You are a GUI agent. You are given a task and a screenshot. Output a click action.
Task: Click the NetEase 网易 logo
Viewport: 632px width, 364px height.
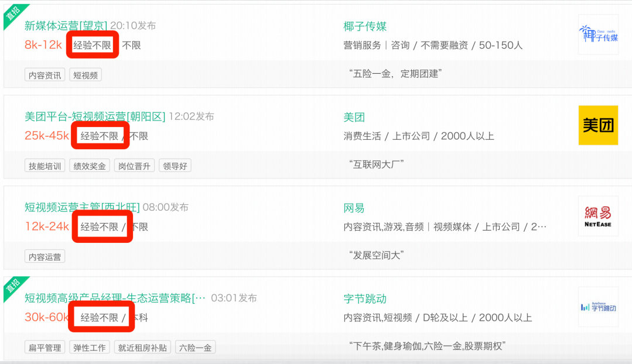pos(598,216)
